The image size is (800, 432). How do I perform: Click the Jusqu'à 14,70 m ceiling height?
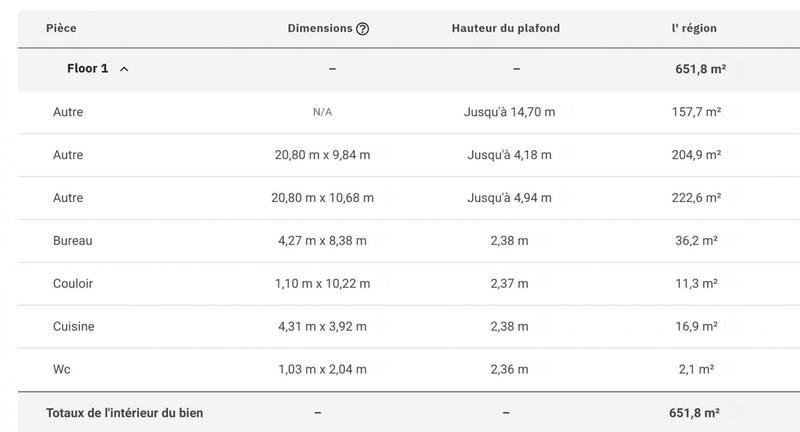coord(507,113)
